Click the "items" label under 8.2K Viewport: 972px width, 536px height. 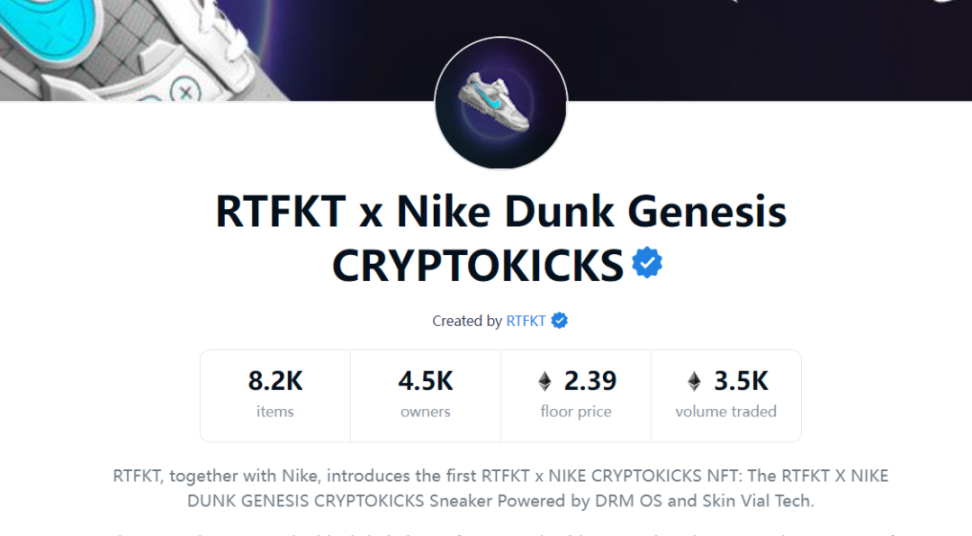tap(275, 411)
